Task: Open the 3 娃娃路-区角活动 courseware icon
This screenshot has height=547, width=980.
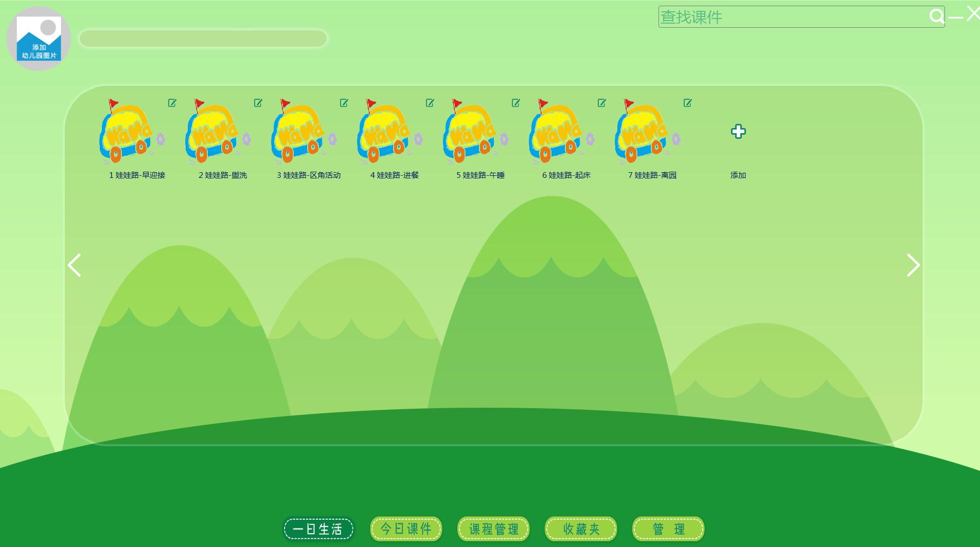Action: [304, 132]
